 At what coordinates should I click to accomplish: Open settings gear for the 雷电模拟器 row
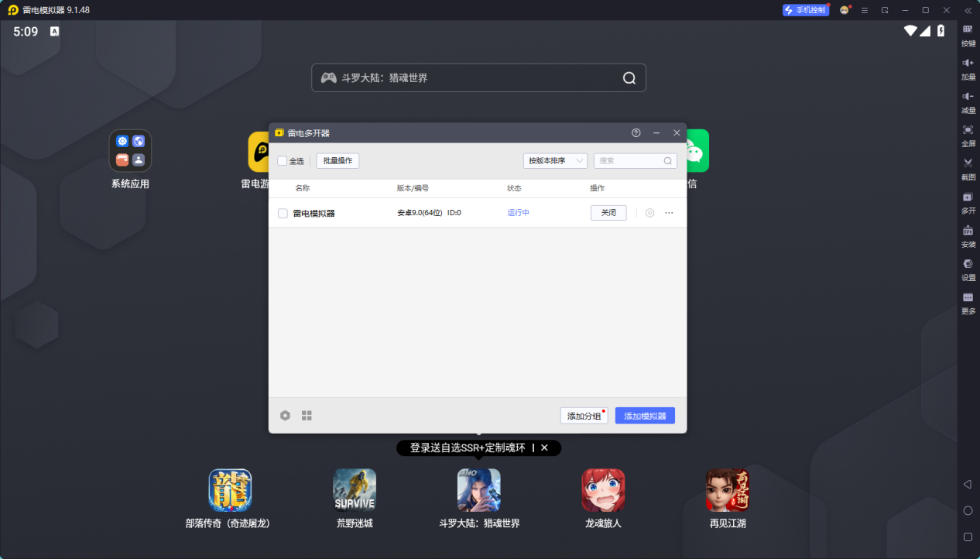pyautogui.click(x=650, y=213)
